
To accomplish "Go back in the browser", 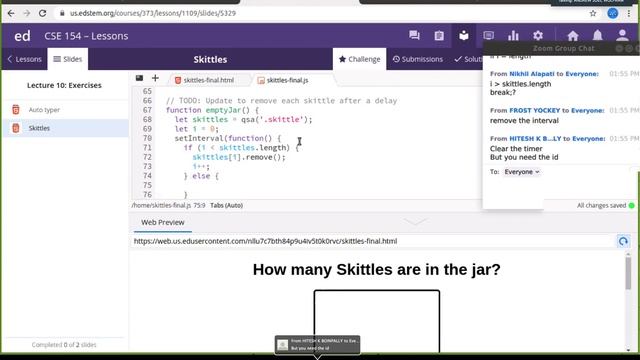I will [x=11, y=13].
